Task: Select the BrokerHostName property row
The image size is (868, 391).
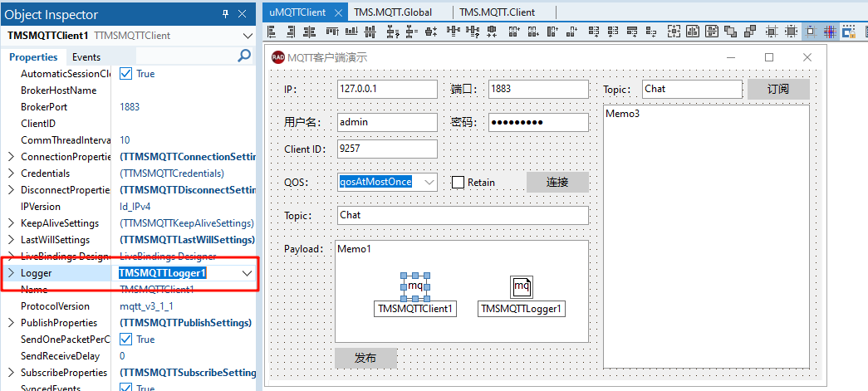Action: click(130, 90)
